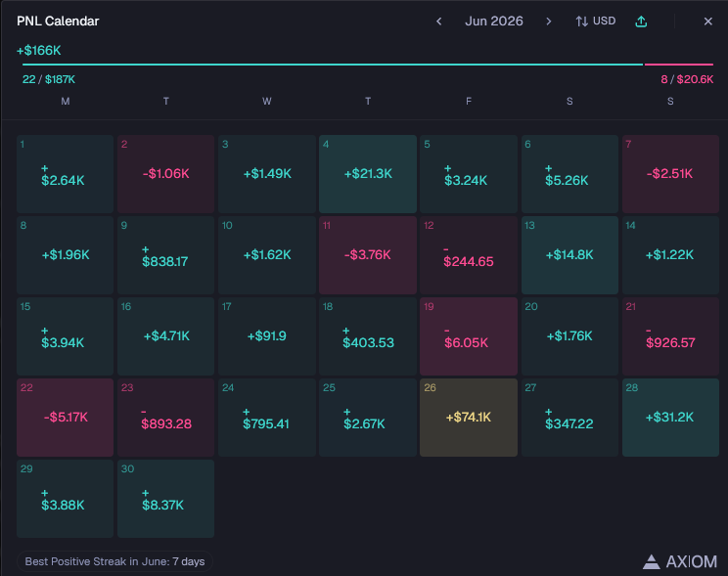Click the PNL Calendar title
This screenshot has width=728, height=576.
[x=58, y=22]
